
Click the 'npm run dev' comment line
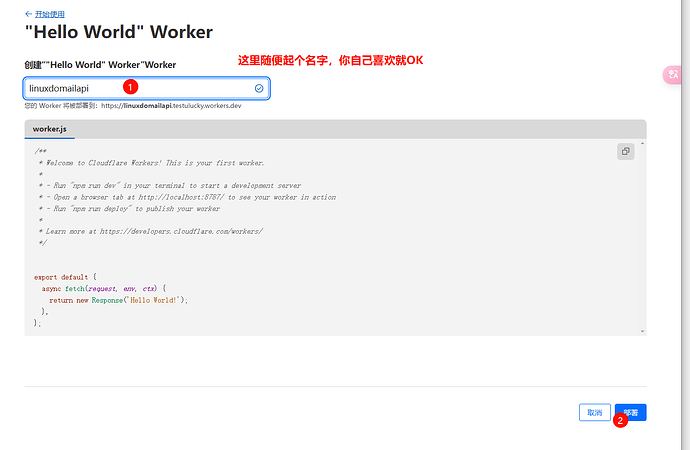pyautogui.click(x=170, y=186)
